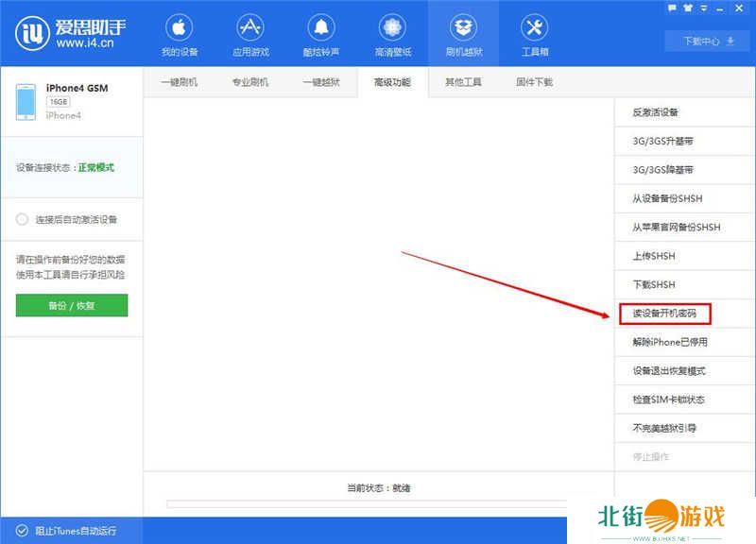Open 我的设备 (My Device) Apple icon
756x544 pixels.
178,26
